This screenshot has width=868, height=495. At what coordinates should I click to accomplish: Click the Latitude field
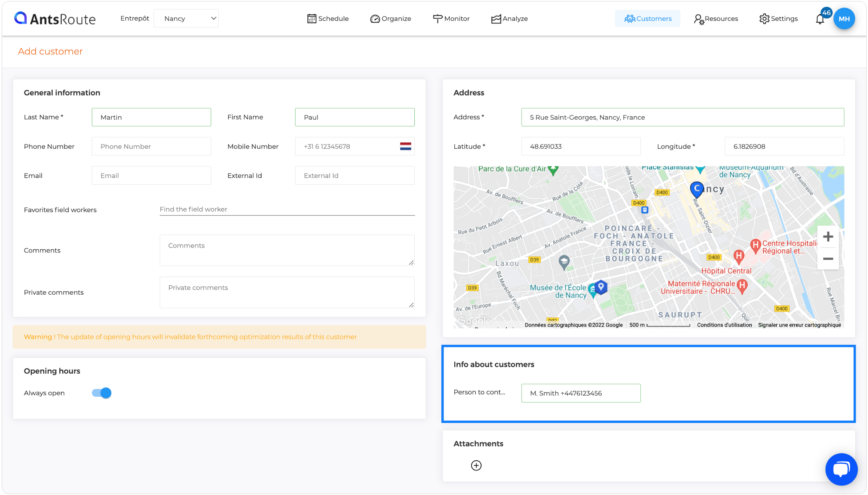581,146
